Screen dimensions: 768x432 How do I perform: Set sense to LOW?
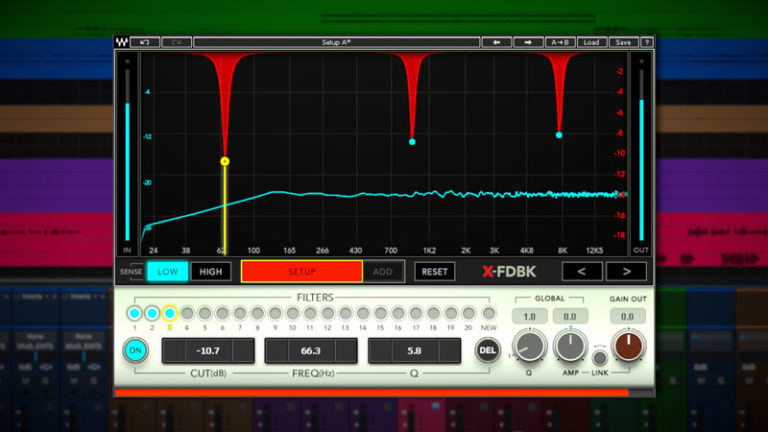[167, 271]
